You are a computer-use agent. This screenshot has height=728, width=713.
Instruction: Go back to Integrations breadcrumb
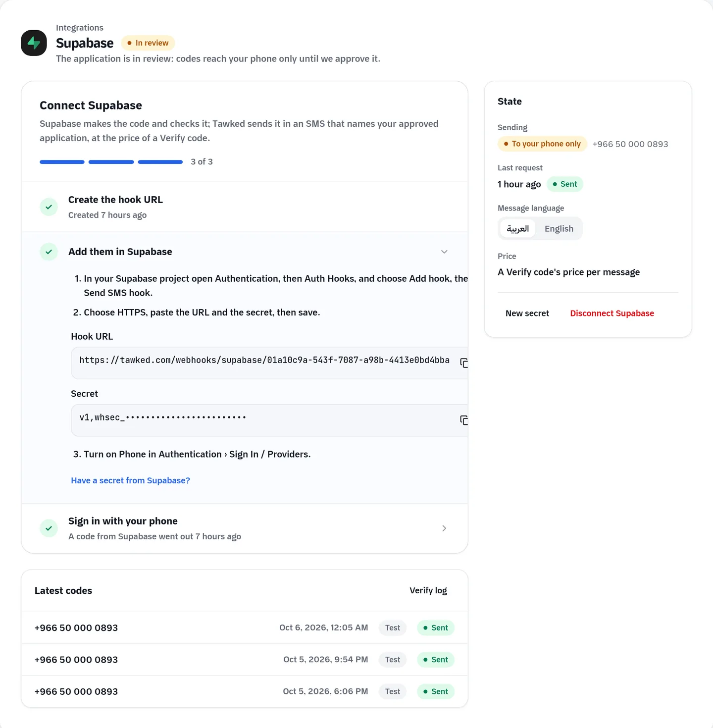click(x=80, y=28)
